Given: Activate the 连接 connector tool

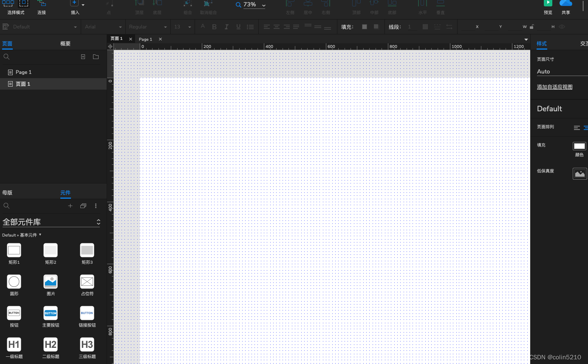Looking at the screenshot, I should click(x=42, y=3).
